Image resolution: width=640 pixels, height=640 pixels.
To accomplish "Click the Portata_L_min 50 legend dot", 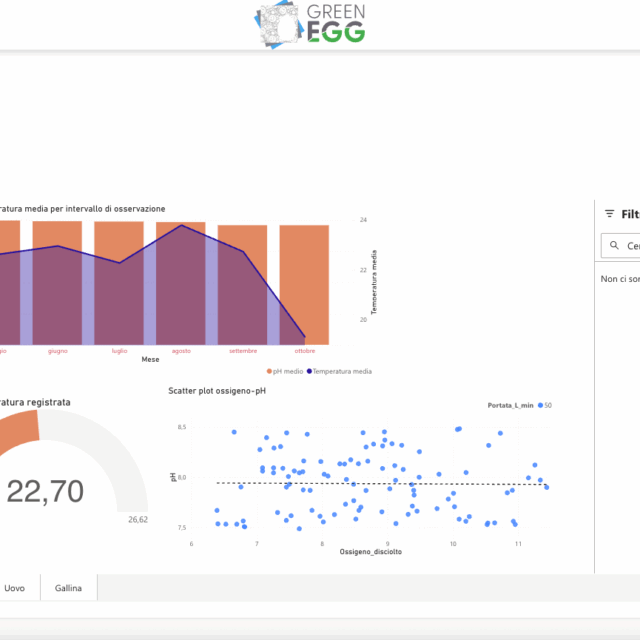I will click(540, 405).
